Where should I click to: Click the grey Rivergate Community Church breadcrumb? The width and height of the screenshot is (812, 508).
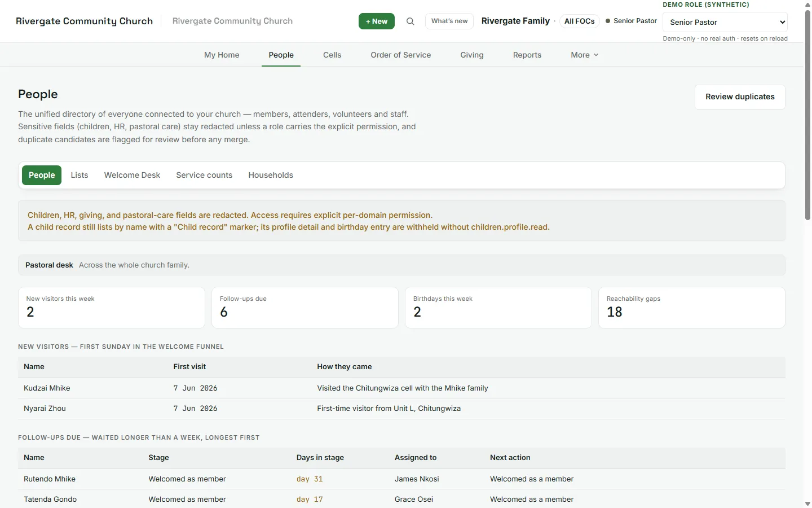point(232,21)
